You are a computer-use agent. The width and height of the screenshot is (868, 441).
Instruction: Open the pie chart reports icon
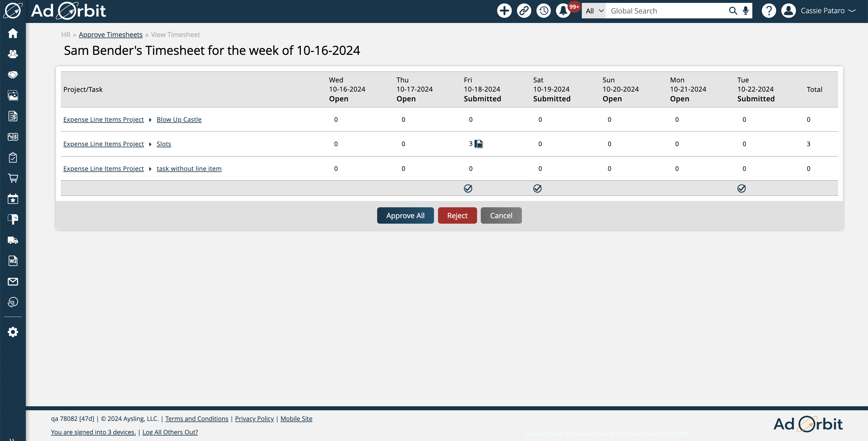tap(13, 302)
